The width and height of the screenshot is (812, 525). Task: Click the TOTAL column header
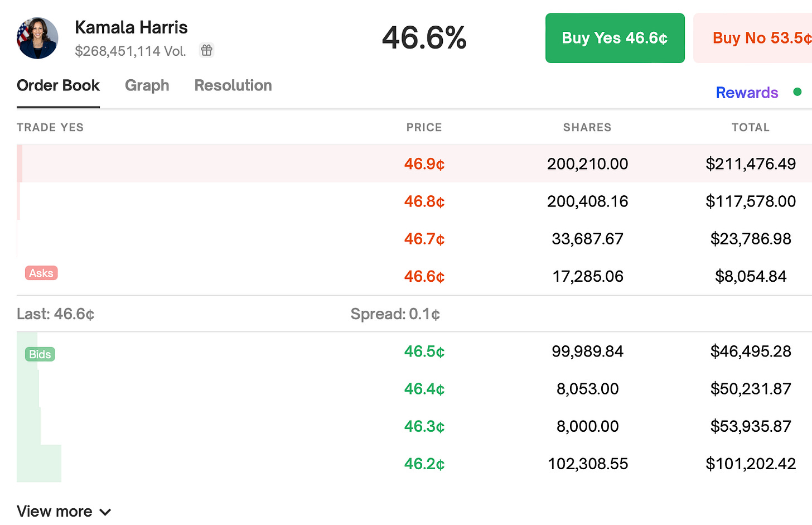coord(751,127)
